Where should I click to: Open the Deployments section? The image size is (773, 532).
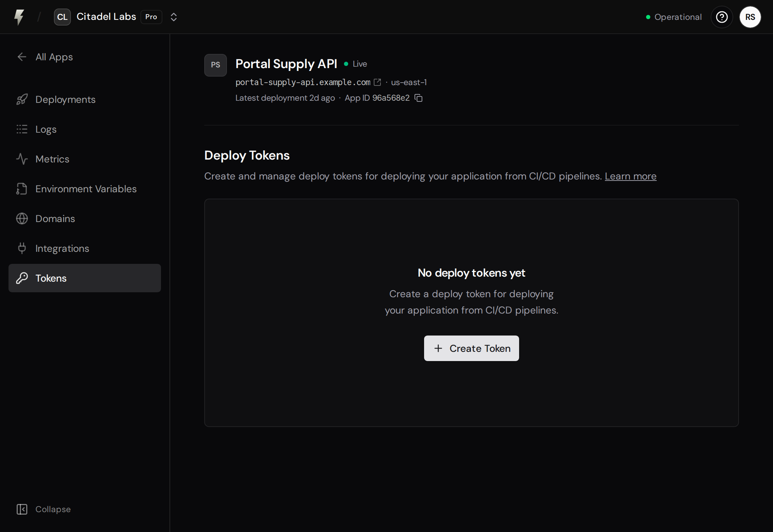pyautogui.click(x=85, y=99)
